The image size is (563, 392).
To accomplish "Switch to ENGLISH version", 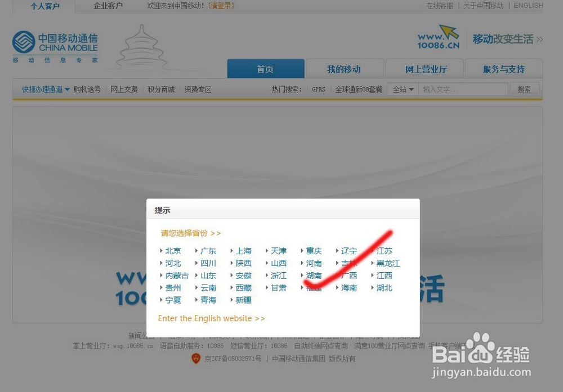I will [528, 6].
